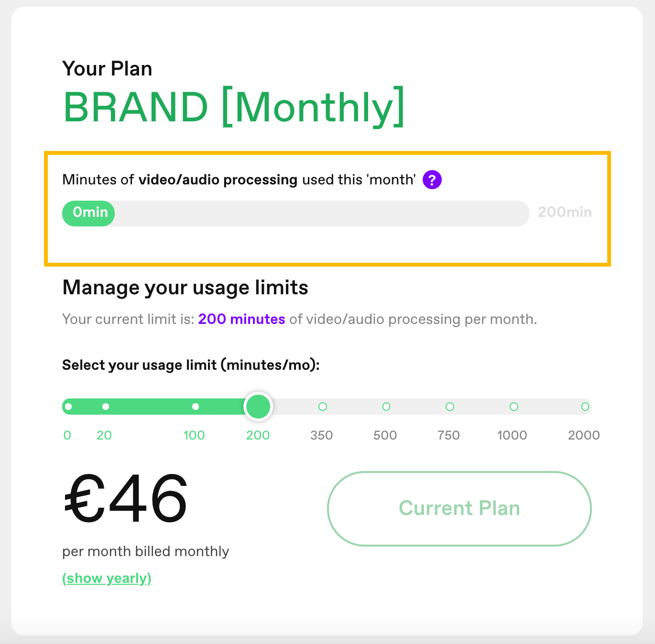Click the purple question mark help icon
655x644 pixels.
[432, 180]
